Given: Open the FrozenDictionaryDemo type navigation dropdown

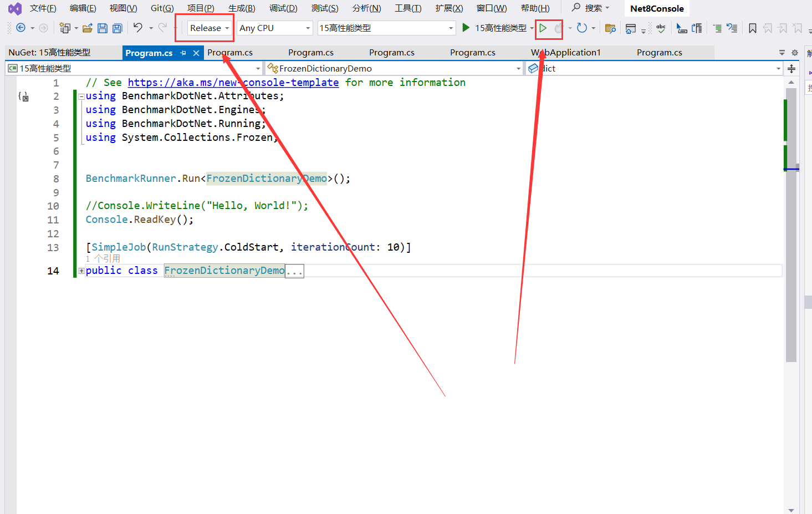Looking at the screenshot, I should point(393,68).
